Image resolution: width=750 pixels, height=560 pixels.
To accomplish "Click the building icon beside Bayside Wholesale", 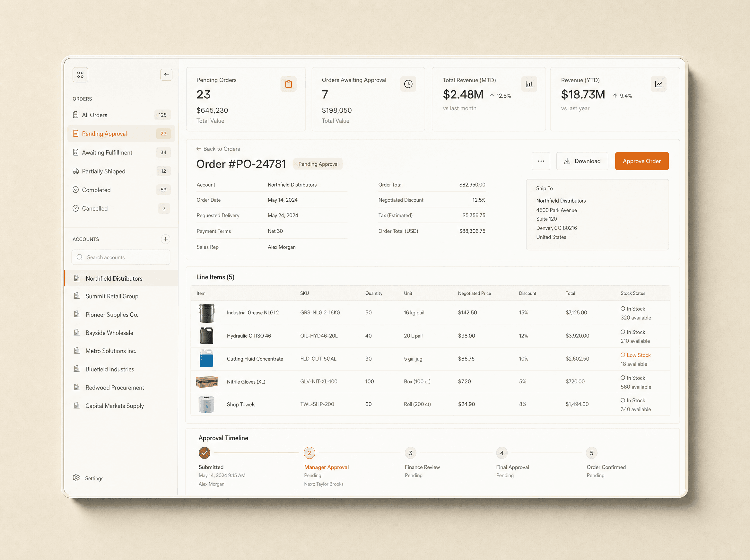I will (77, 333).
